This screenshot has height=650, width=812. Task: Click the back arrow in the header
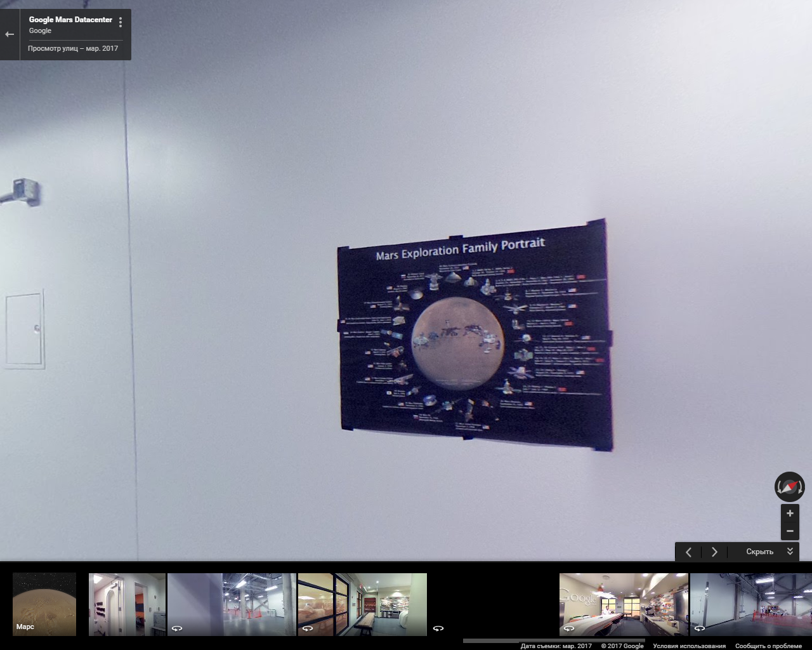coord(10,34)
